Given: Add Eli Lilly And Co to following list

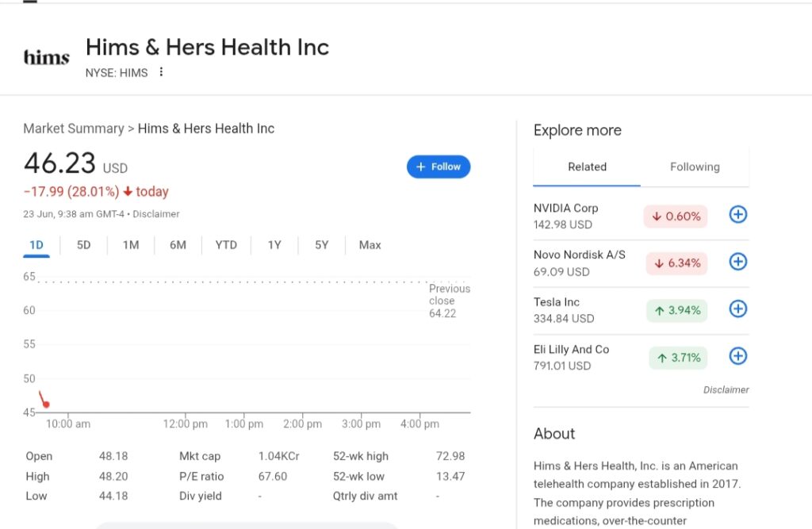Looking at the screenshot, I should (x=738, y=356).
